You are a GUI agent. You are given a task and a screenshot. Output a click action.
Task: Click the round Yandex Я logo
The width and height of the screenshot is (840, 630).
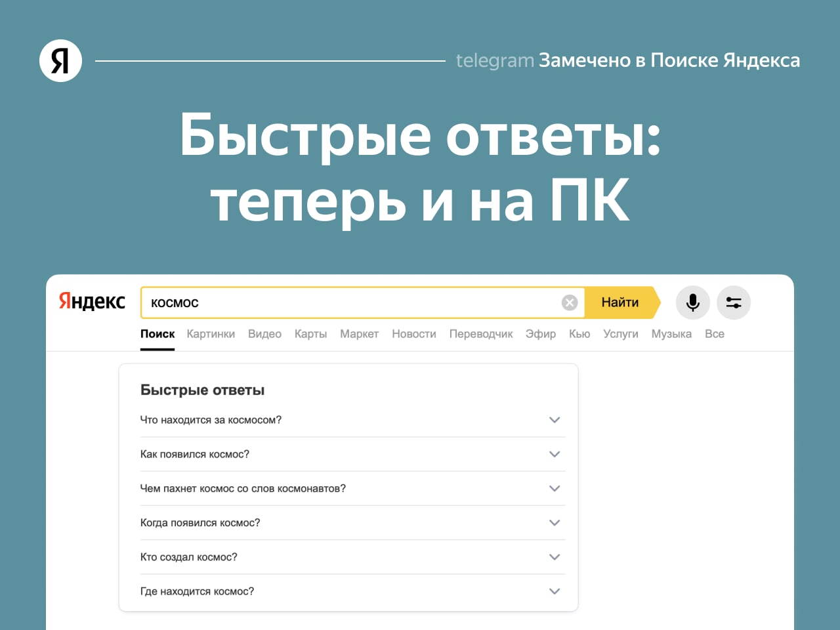coord(60,61)
